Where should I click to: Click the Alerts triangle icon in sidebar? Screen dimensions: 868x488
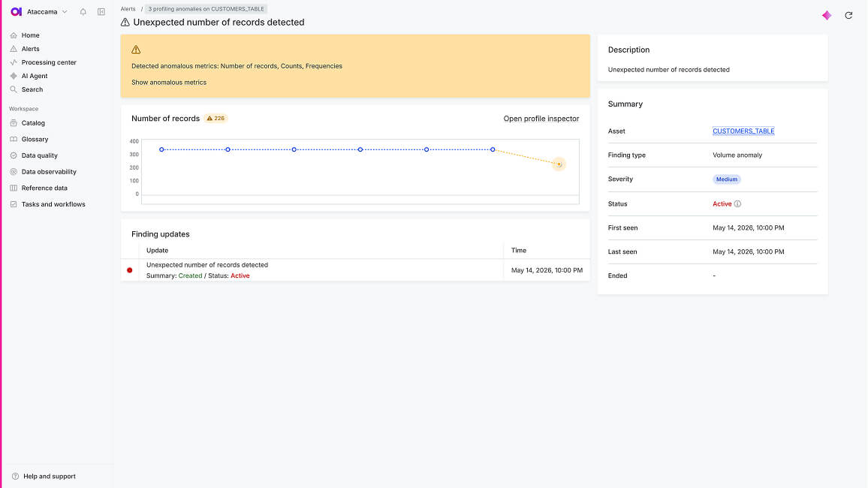[14, 49]
